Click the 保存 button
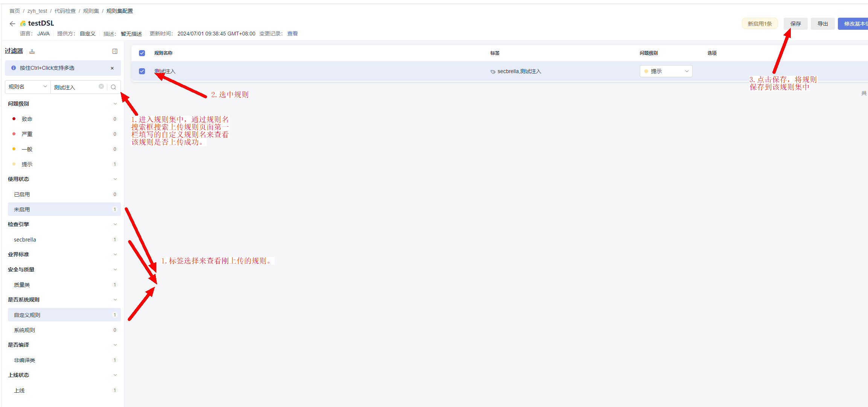This screenshot has height=407, width=868. 795,24
